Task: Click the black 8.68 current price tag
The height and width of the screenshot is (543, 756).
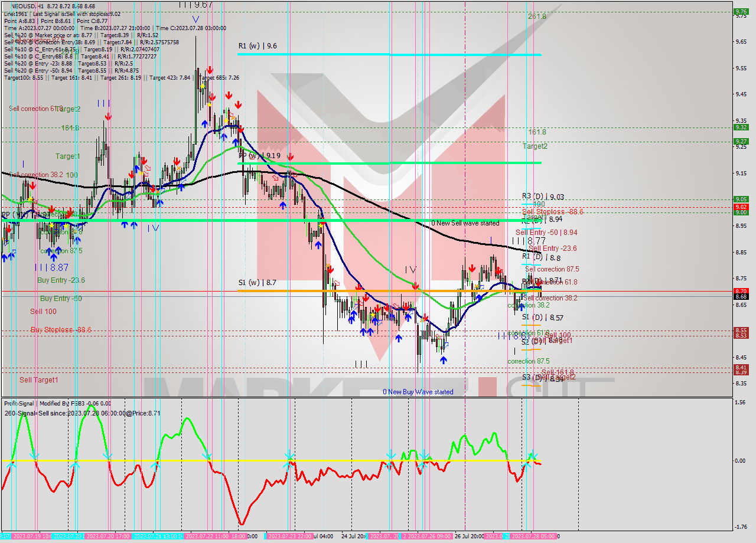Action: tap(741, 296)
